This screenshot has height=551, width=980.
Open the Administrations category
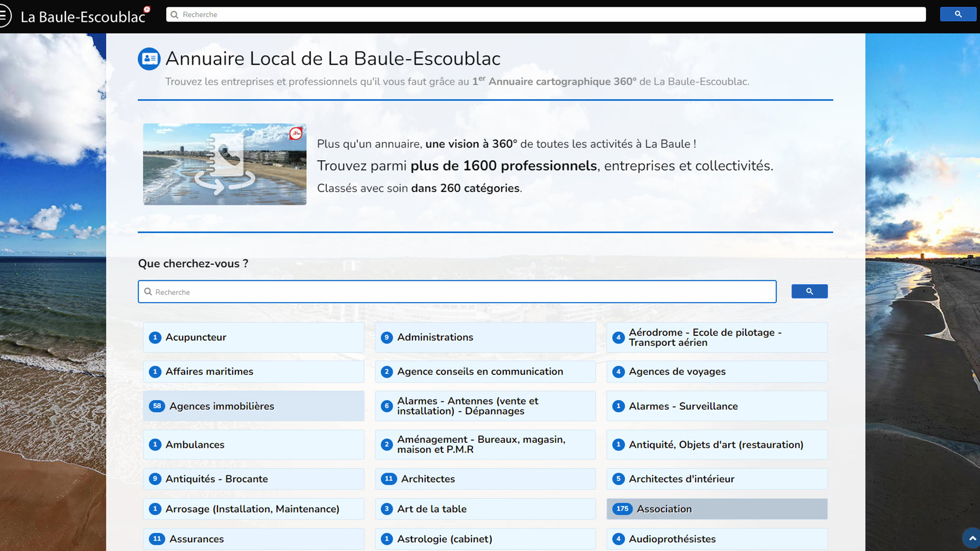point(485,337)
